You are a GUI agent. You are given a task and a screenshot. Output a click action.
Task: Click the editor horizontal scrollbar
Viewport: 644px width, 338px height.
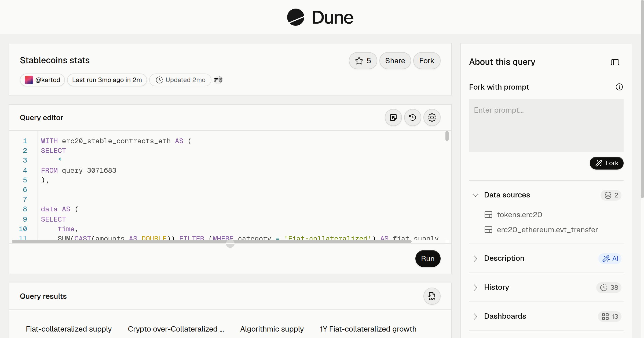(211, 241)
